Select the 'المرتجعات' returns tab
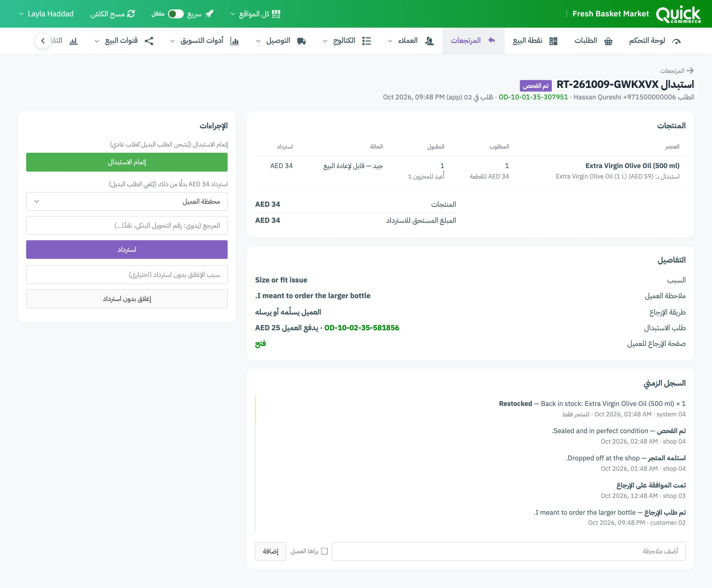The image size is (712, 588). [x=473, y=41]
